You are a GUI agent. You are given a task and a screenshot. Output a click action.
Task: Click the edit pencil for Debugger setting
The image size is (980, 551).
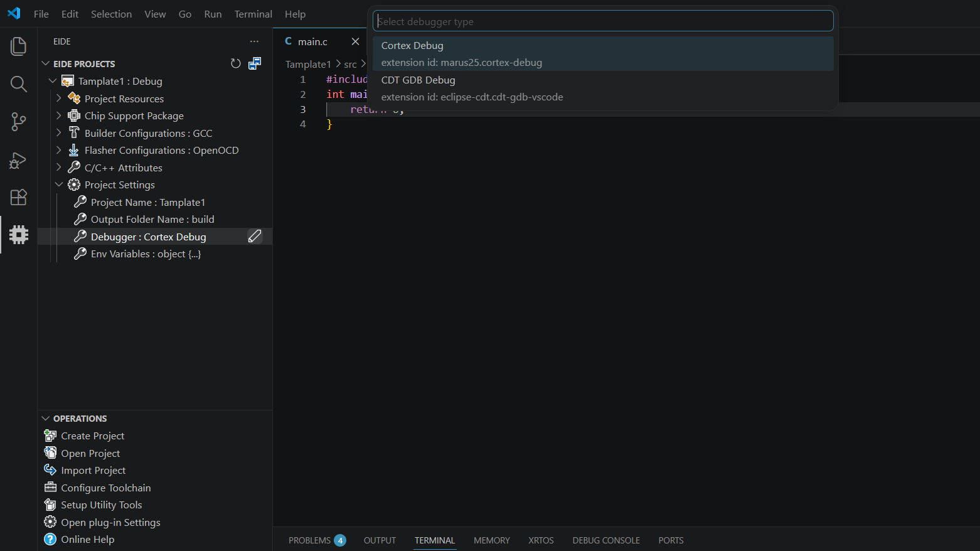[x=255, y=236]
